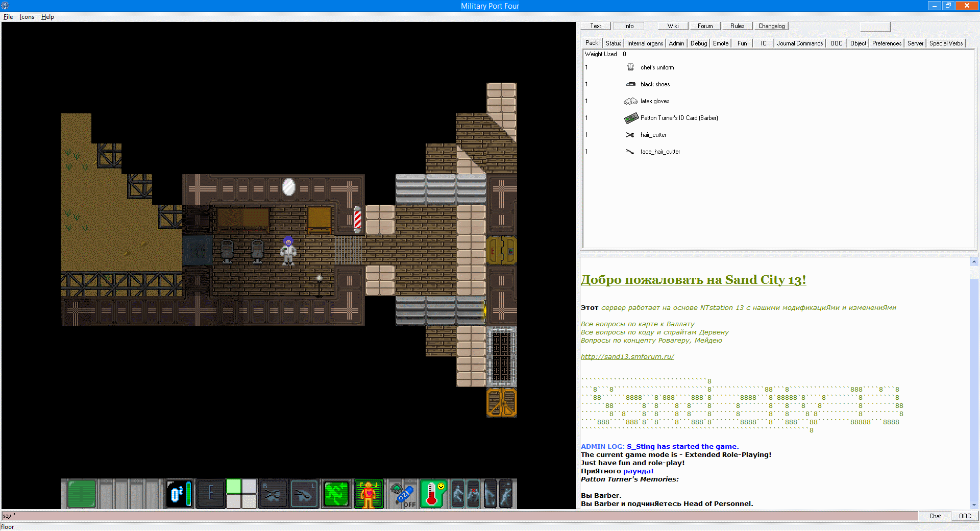The image size is (980, 531).
Task: Click the yellow airlock door on the right
Action: coord(502,250)
